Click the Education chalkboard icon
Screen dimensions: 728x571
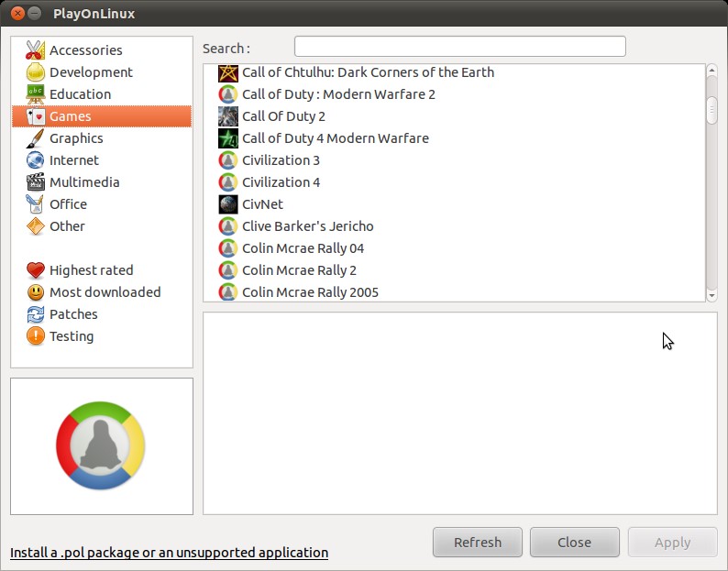35,94
